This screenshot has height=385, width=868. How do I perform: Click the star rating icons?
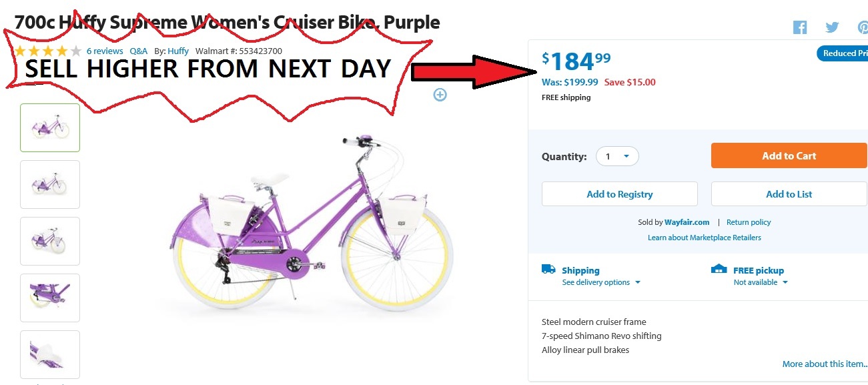pos(47,51)
